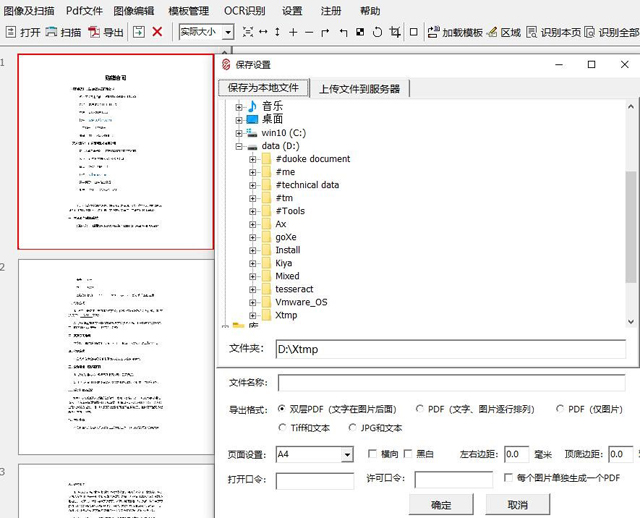This screenshot has width=640, height=518.
Task: Click the 打开口令 password field
Action: [x=315, y=480]
